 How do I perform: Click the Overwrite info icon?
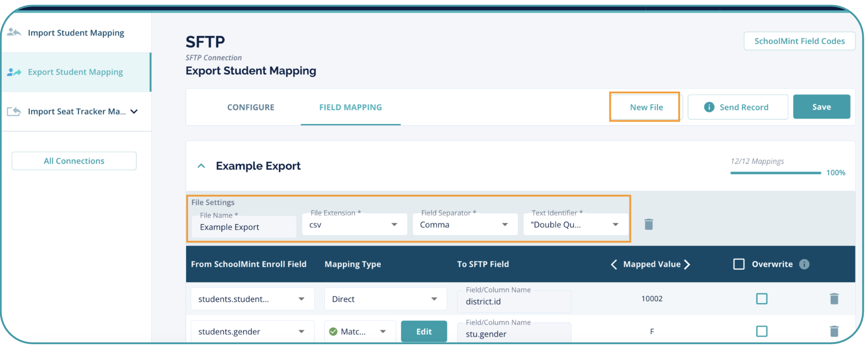804,264
